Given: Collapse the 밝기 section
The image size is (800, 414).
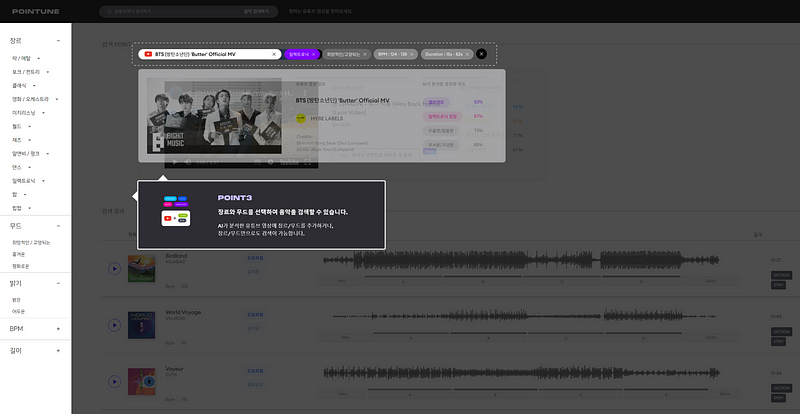Looking at the screenshot, I should 58,283.
